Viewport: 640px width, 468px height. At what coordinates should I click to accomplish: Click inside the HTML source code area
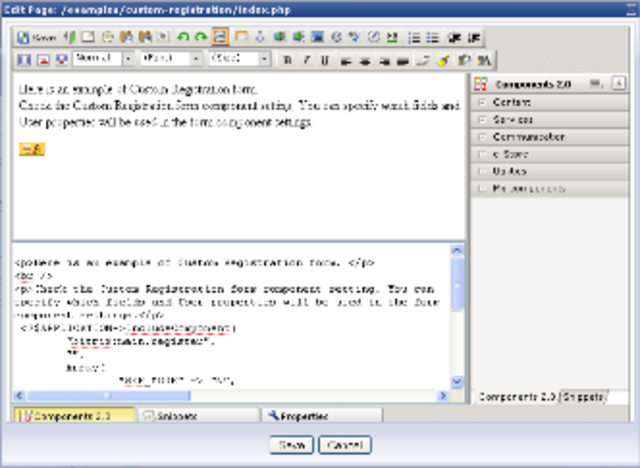(x=231, y=316)
